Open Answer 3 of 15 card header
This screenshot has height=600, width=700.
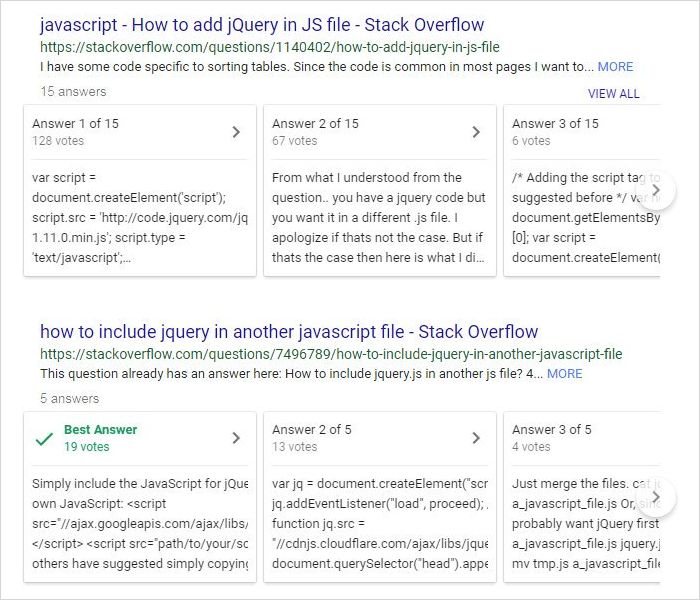coord(555,124)
